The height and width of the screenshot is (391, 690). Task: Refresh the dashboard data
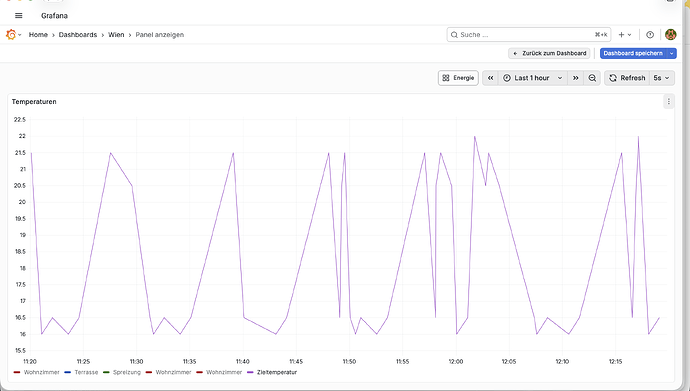point(627,78)
